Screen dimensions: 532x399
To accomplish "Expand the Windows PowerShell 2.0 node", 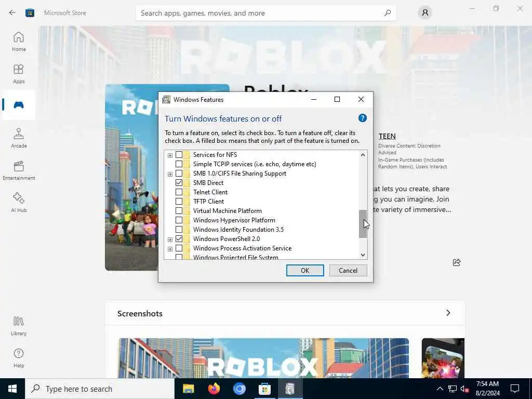I will 170,240.
